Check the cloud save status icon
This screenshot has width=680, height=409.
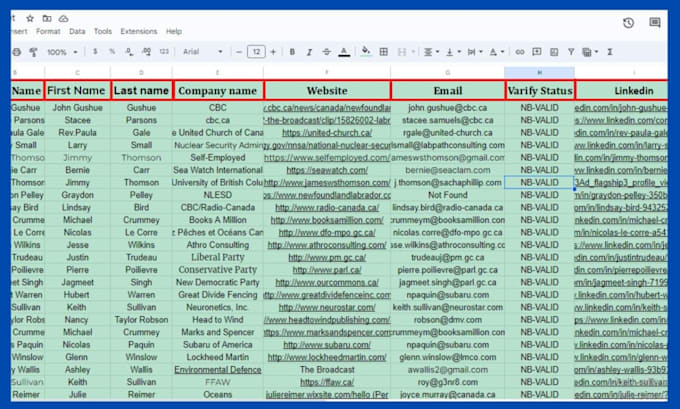coord(63,18)
